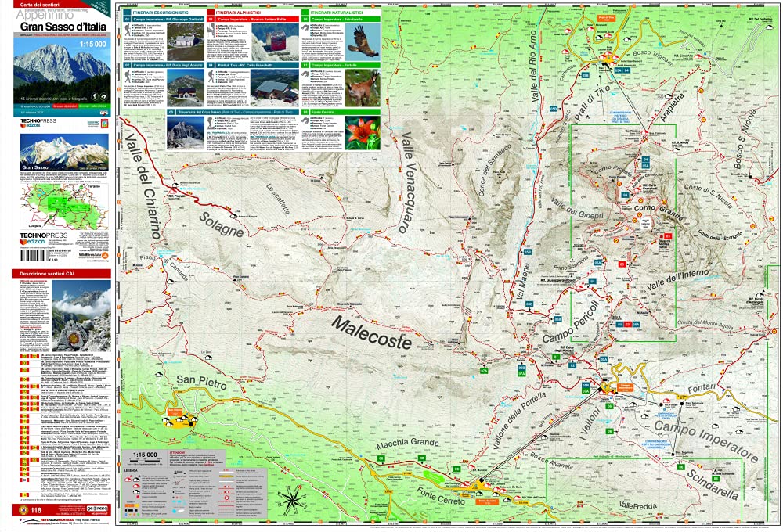
Task: Click the bird icon of itinerary 06
Action: [305, 28]
